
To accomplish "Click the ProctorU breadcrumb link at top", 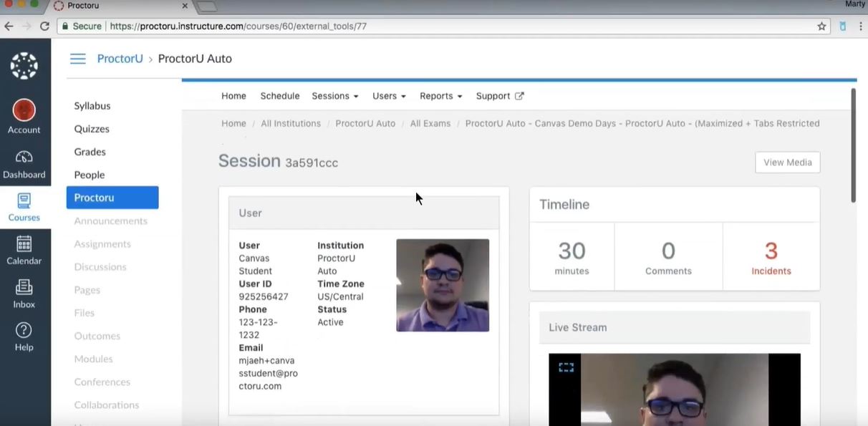I will pos(120,59).
